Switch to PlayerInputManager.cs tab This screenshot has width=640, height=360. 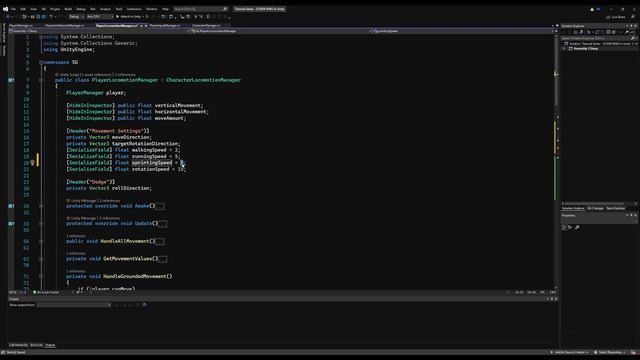164,25
